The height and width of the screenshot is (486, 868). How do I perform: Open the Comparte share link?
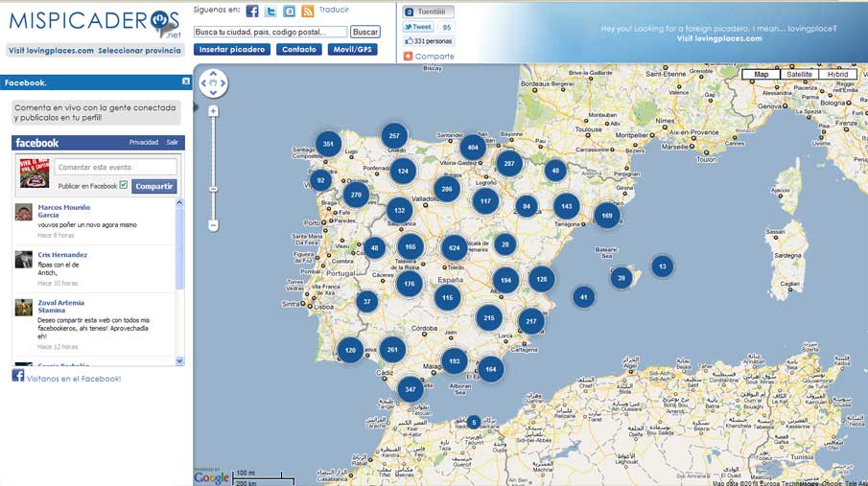point(429,57)
